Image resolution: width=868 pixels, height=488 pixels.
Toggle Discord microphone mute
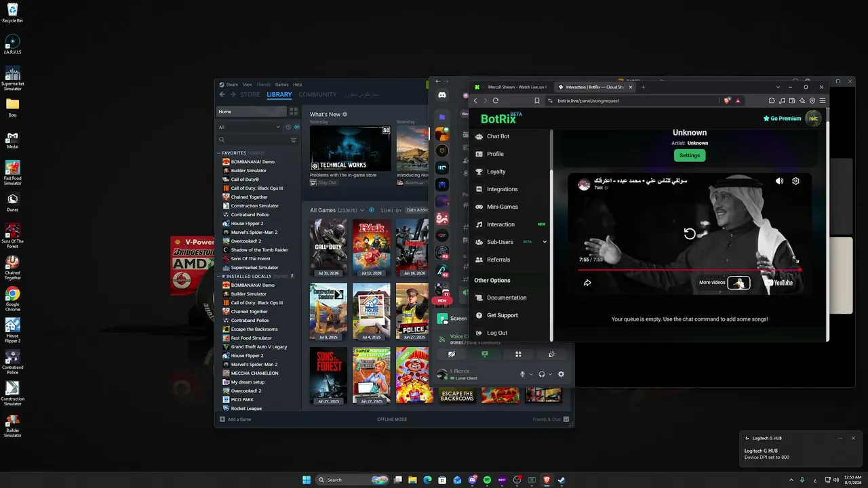522,374
